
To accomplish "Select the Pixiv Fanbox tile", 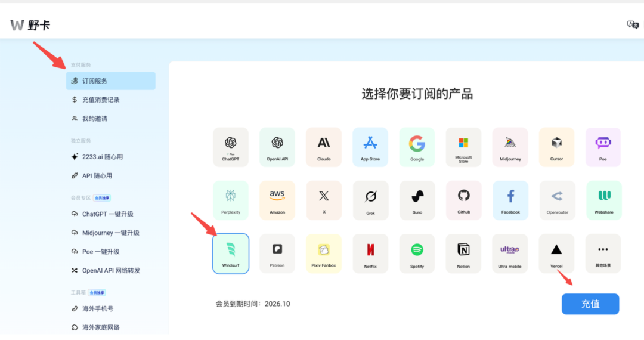I will pos(324,254).
